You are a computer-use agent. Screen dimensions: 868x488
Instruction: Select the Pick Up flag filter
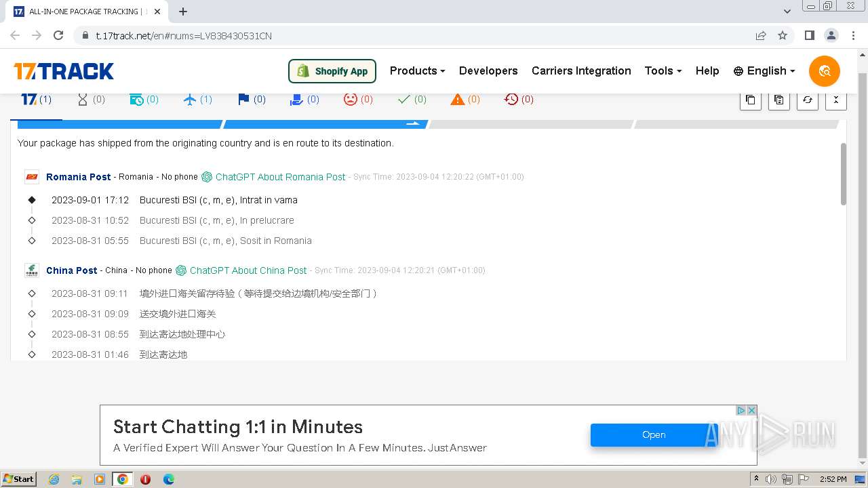(252, 100)
